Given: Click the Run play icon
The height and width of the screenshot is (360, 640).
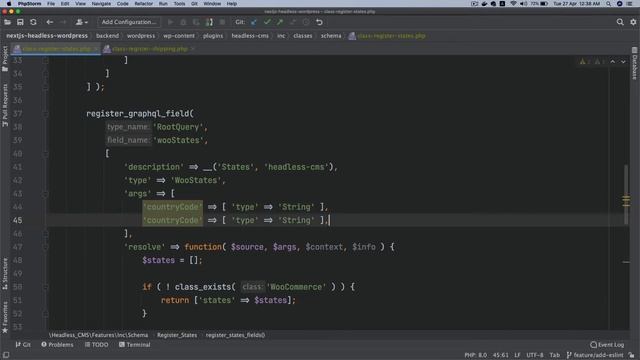Looking at the screenshot, I should click(x=170, y=22).
